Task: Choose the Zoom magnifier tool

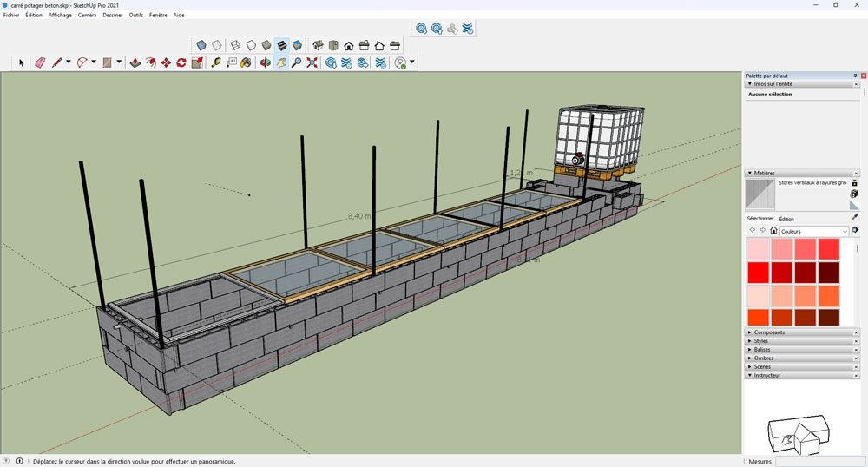Action: pos(297,62)
